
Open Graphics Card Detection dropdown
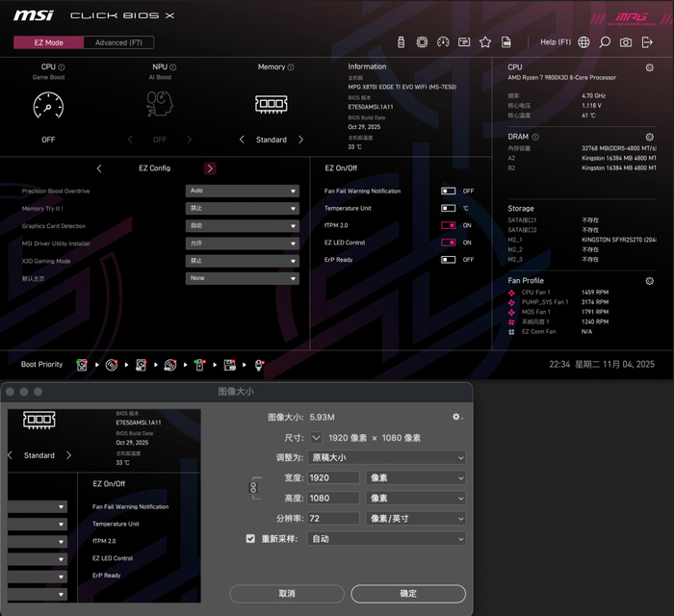[243, 226]
